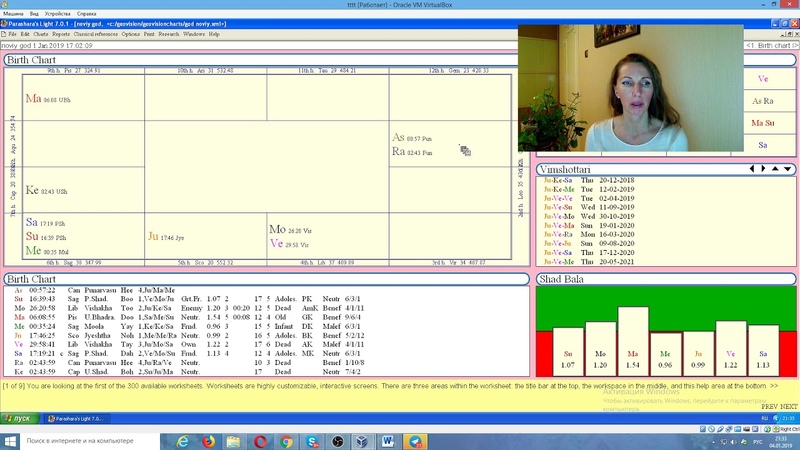800x450 pixels.
Task: Open Skype from the taskbar
Action: (312, 441)
